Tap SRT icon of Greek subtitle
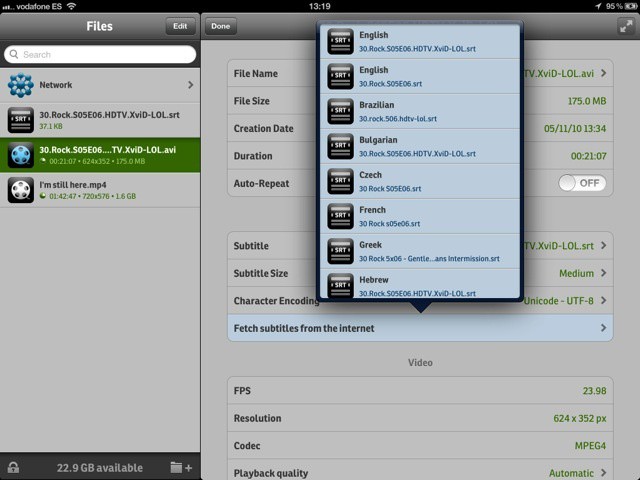 (340, 252)
